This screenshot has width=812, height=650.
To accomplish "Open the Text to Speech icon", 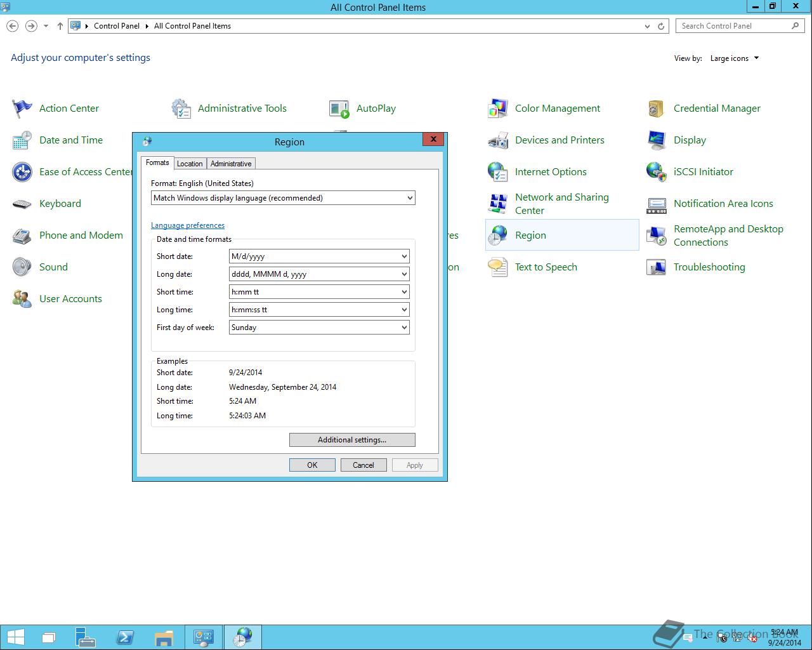I will click(498, 267).
